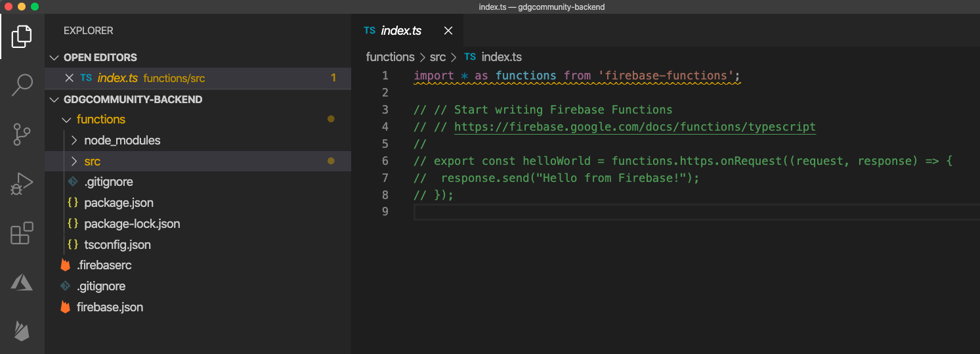This screenshot has height=354, width=980.
Task: Click the braces icon beside package-lock.json
Action: click(73, 224)
